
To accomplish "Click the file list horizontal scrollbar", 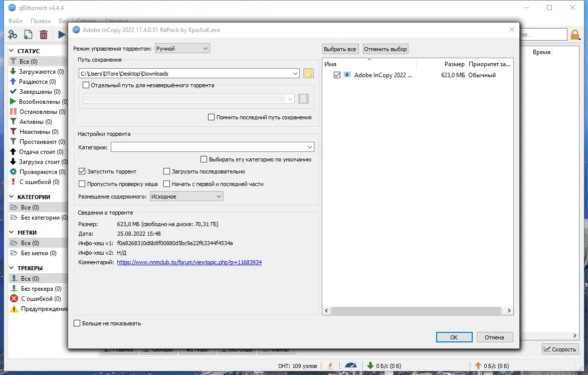I will 416,310.
